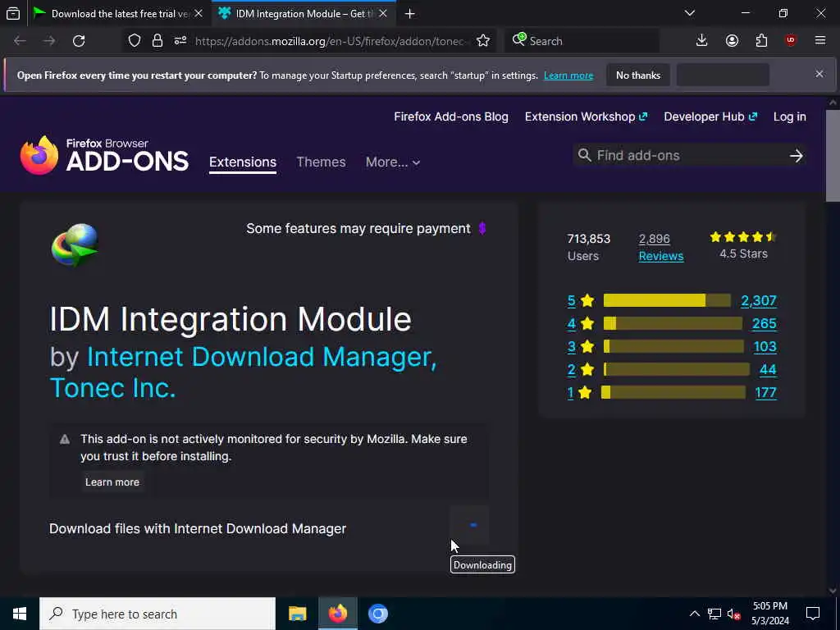Open the Chromium taskbar icon
Viewport: 840px width, 630px height.
(x=377, y=614)
